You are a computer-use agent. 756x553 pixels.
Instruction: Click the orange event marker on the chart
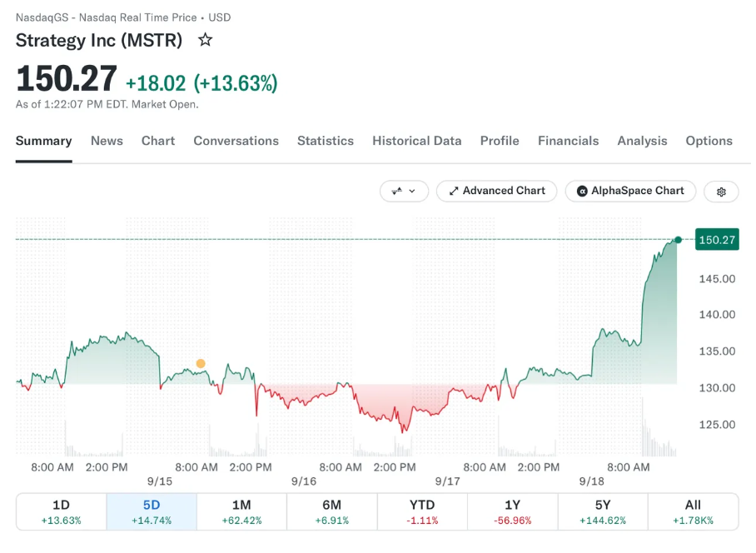pyautogui.click(x=201, y=363)
